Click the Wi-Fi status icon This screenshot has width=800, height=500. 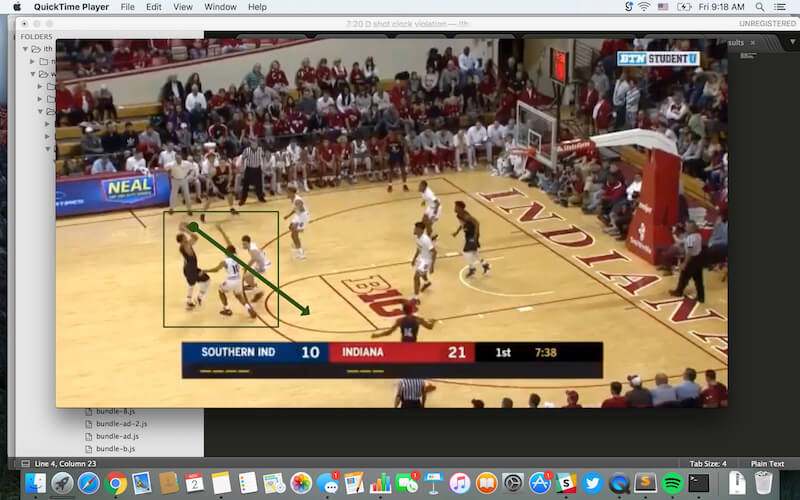[644, 7]
